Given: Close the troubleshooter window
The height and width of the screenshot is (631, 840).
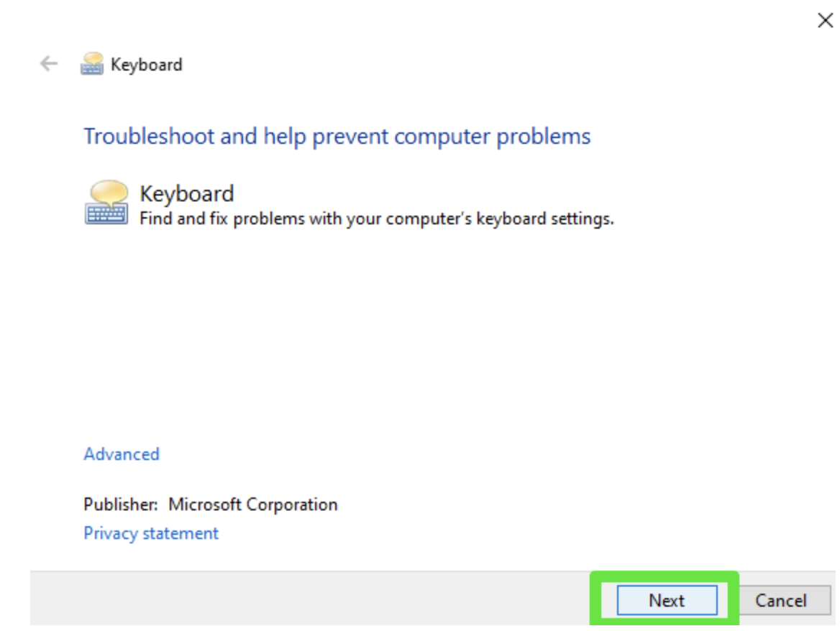Looking at the screenshot, I should [824, 21].
